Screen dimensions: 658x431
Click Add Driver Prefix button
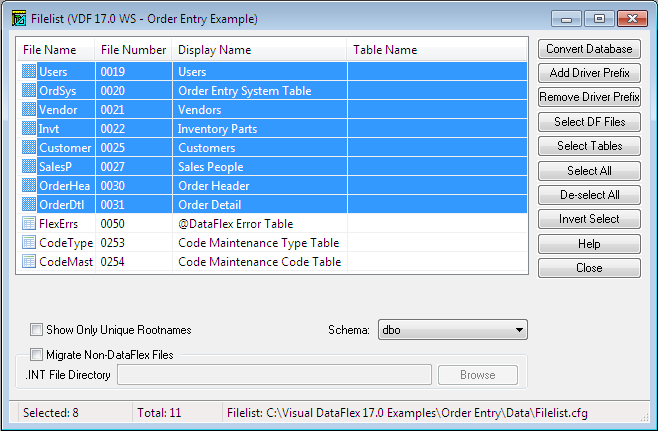(589, 73)
